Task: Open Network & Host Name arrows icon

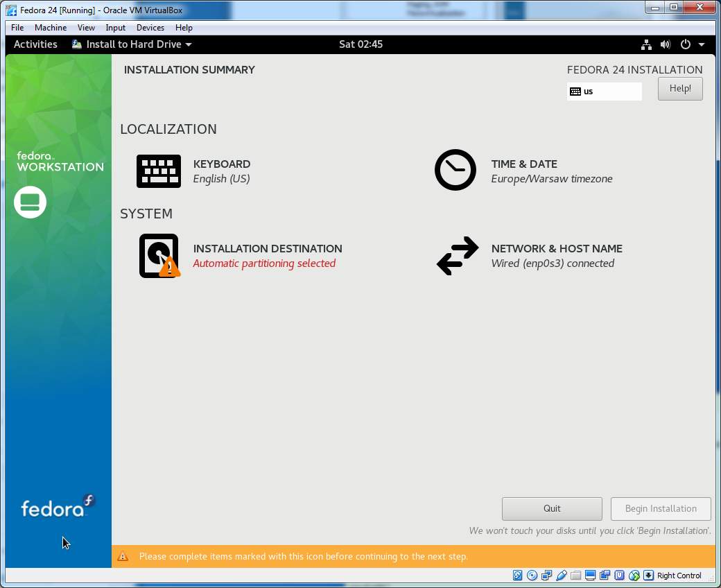Action: (x=458, y=256)
